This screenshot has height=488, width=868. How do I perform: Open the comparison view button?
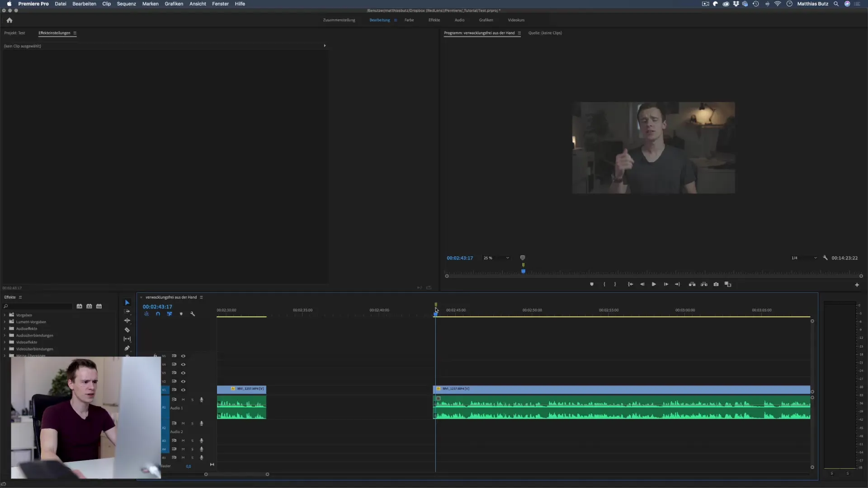[728, 284]
